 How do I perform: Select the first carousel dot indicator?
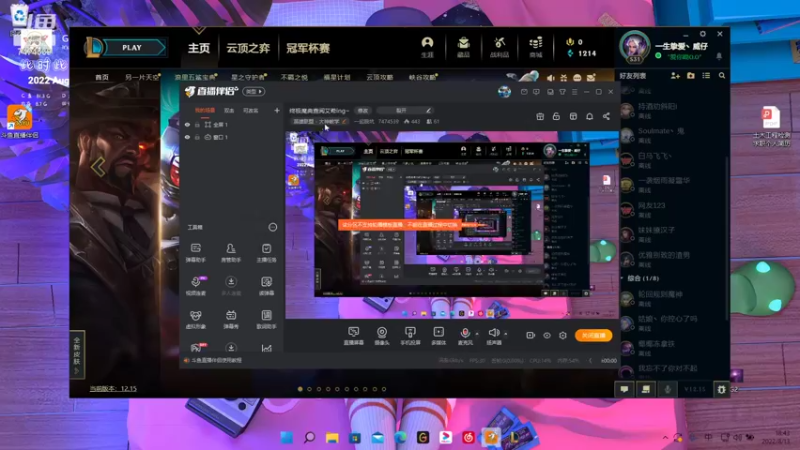tap(300, 389)
